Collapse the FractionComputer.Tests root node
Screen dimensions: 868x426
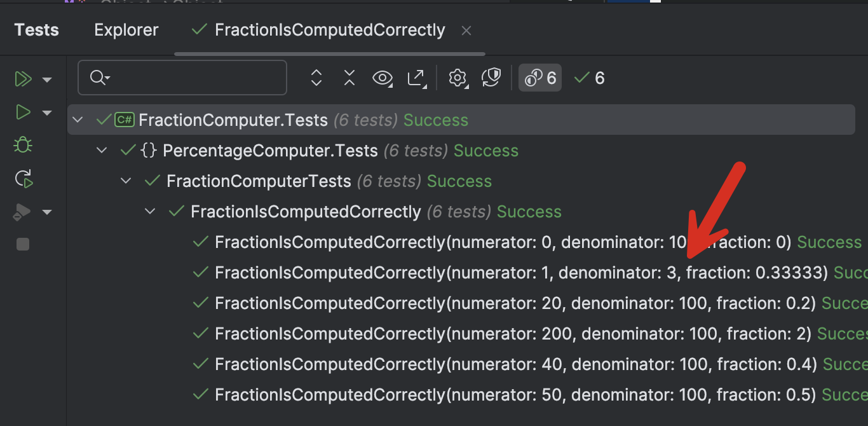pos(78,120)
